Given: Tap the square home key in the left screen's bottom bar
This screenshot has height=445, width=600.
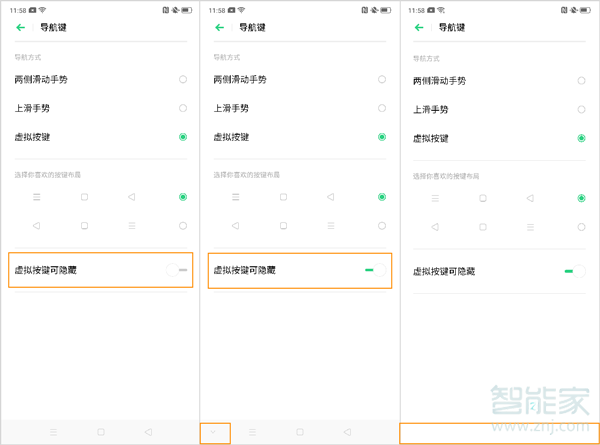Looking at the screenshot, I should click(101, 432).
